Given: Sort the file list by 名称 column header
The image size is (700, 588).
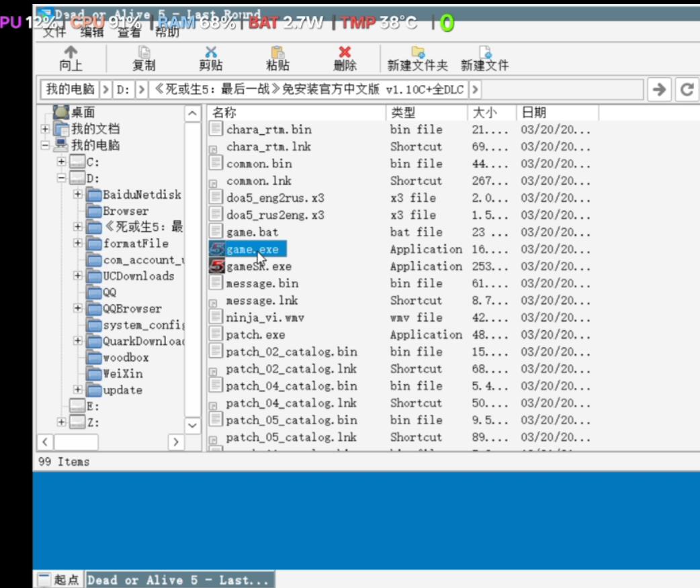Looking at the screenshot, I should [296, 113].
